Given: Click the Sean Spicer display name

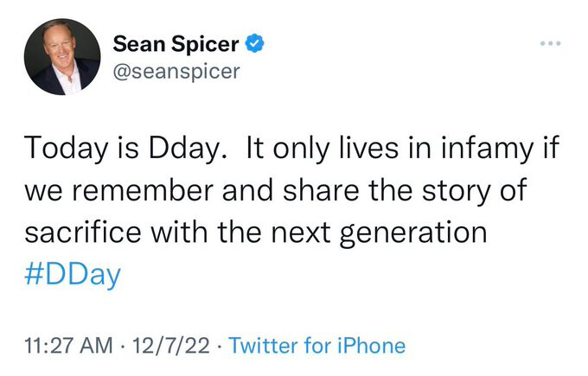Looking at the screenshot, I should point(176,42).
